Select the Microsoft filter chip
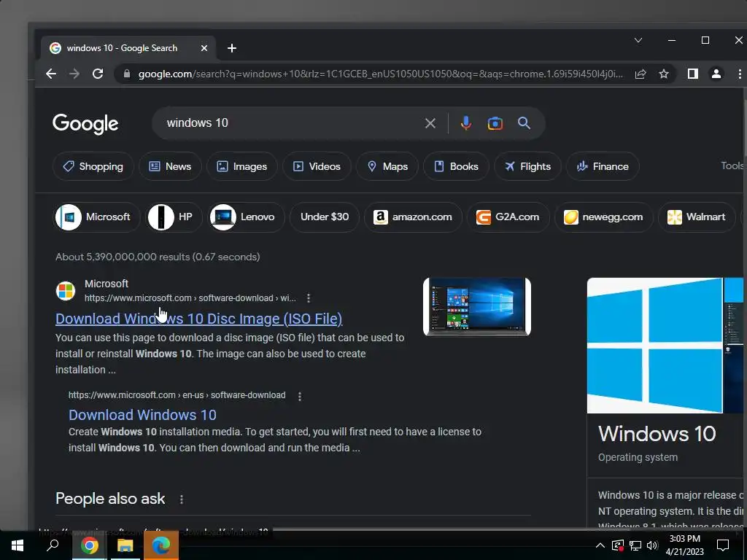 click(x=97, y=217)
